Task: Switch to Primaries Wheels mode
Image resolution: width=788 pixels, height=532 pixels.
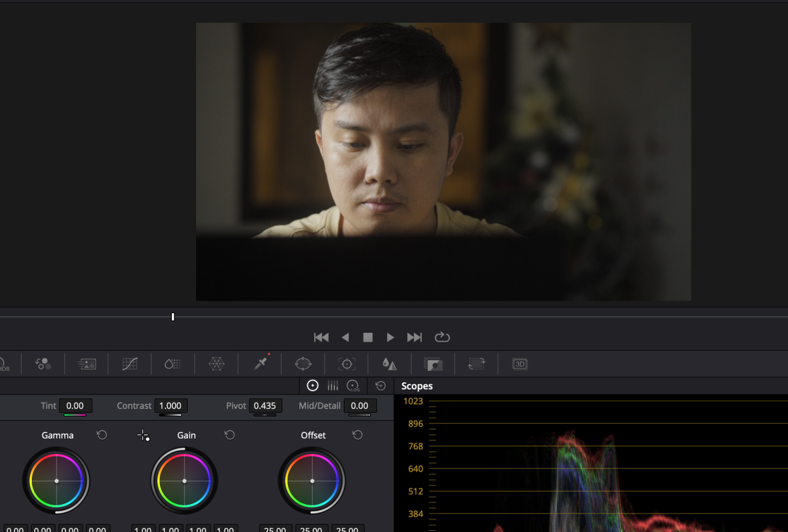Action: click(x=312, y=386)
